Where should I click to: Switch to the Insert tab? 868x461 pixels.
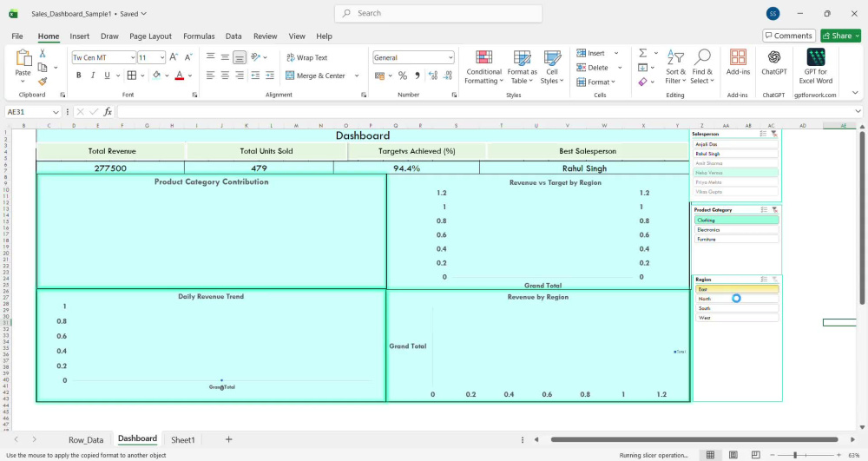(x=79, y=36)
